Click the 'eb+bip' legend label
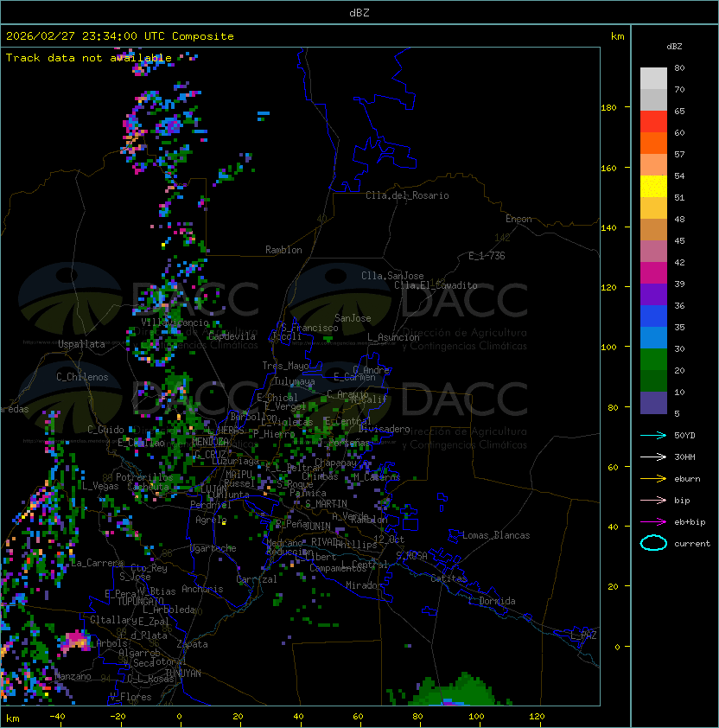 (x=690, y=522)
